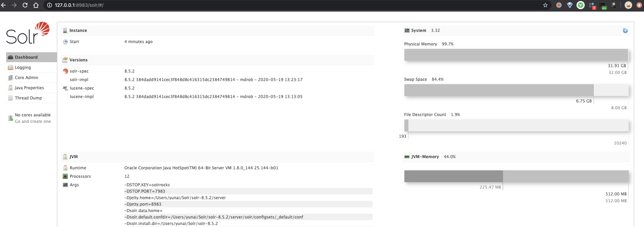Click the green circular extension icon
This screenshot has height=227, width=644.
point(580,5)
